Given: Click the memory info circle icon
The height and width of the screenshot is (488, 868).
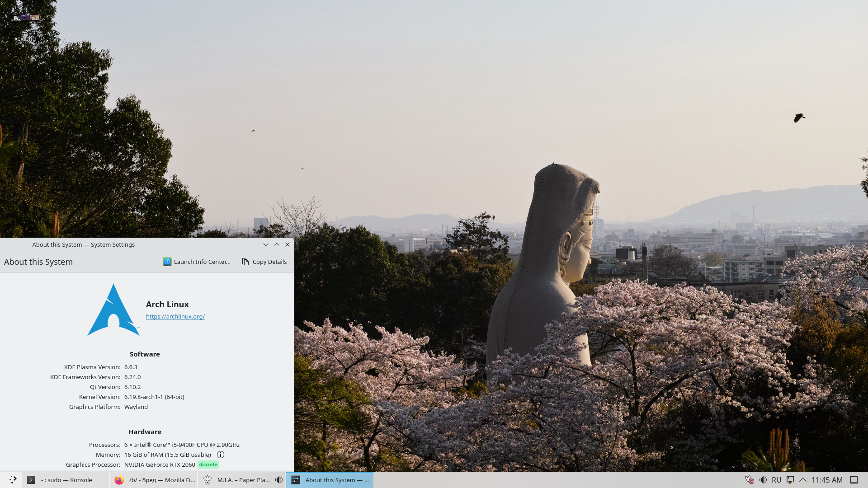Looking at the screenshot, I should (x=221, y=455).
